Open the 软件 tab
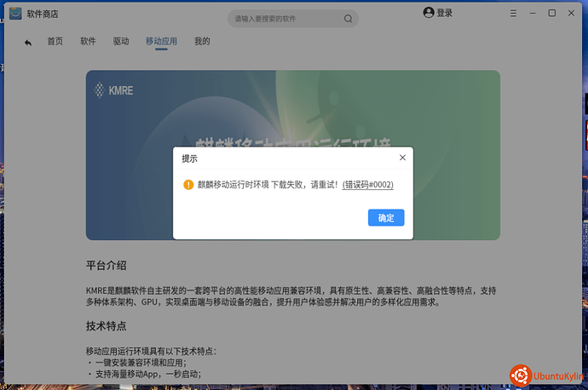 point(88,42)
